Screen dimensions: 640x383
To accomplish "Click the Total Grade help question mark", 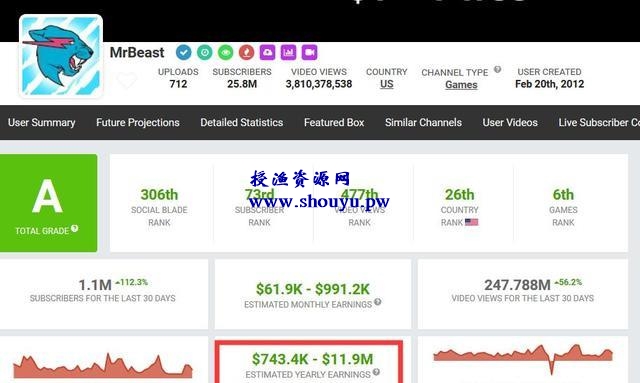I will tap(74, 228).
